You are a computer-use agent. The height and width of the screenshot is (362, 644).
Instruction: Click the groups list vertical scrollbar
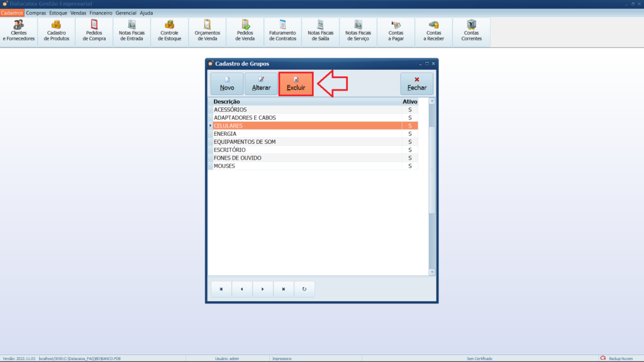pyautogui.click(x=432, y=170)
